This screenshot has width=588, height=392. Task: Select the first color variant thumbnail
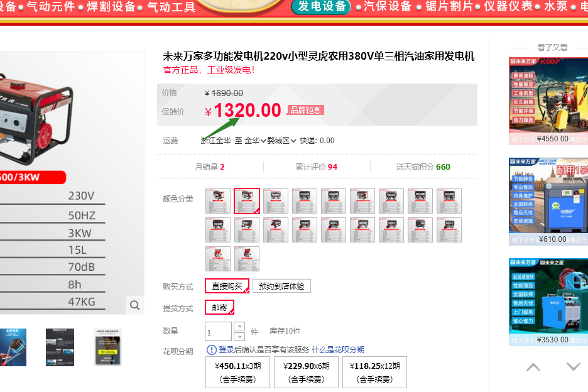218,201
